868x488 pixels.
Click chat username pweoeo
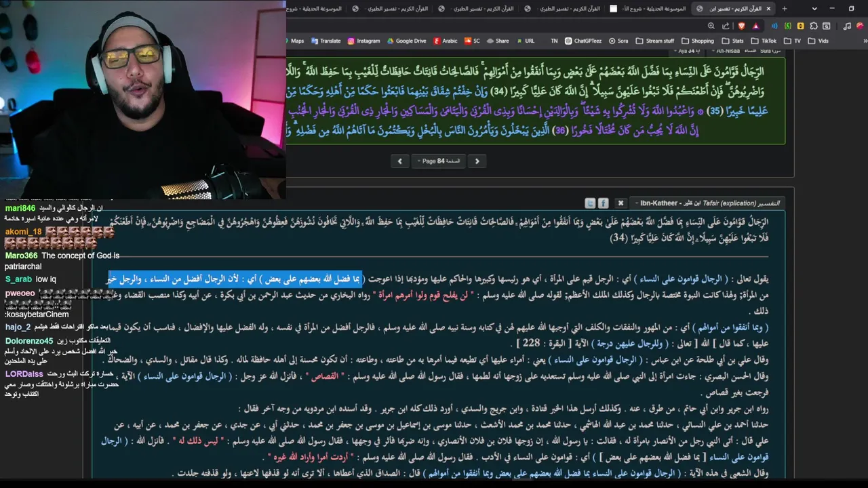click(x=20, y=293)
